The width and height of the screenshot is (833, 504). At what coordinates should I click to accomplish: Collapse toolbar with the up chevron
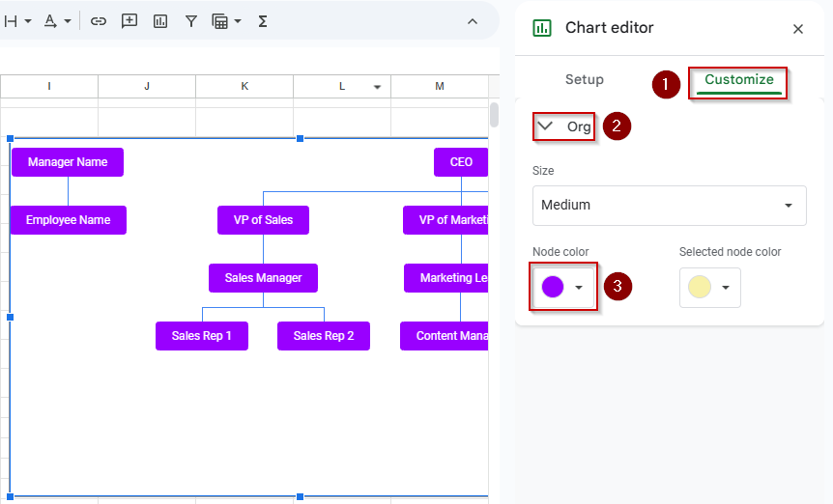pyautogui.click(x=473, y=21)
